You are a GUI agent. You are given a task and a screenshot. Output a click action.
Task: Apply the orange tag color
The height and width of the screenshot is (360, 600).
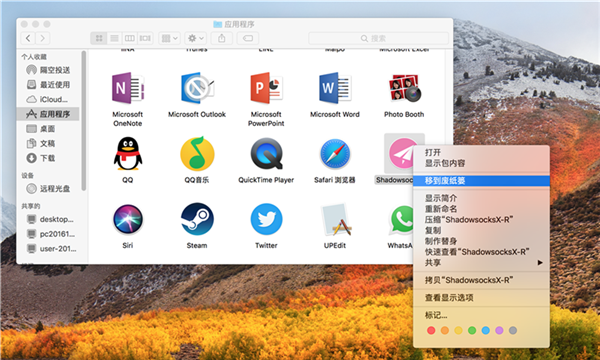445,331
